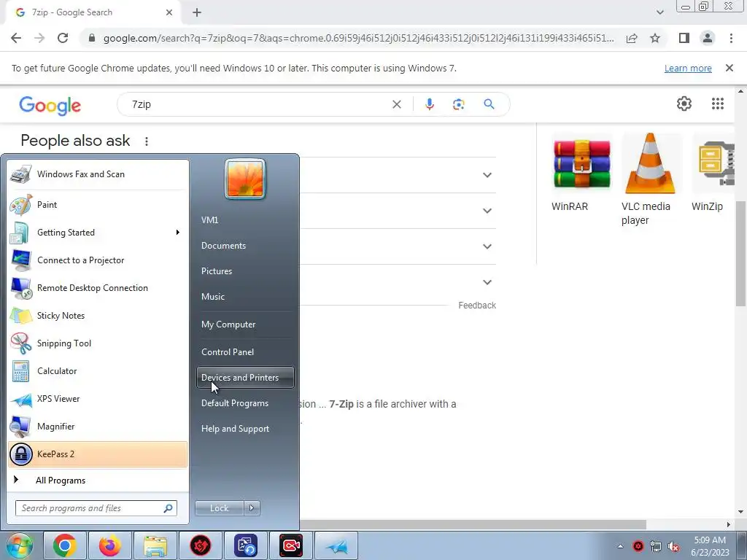The width and height of the screenshot is (747, 560).
Task: Search by image with Google Lens
Action: pos(458,104)
